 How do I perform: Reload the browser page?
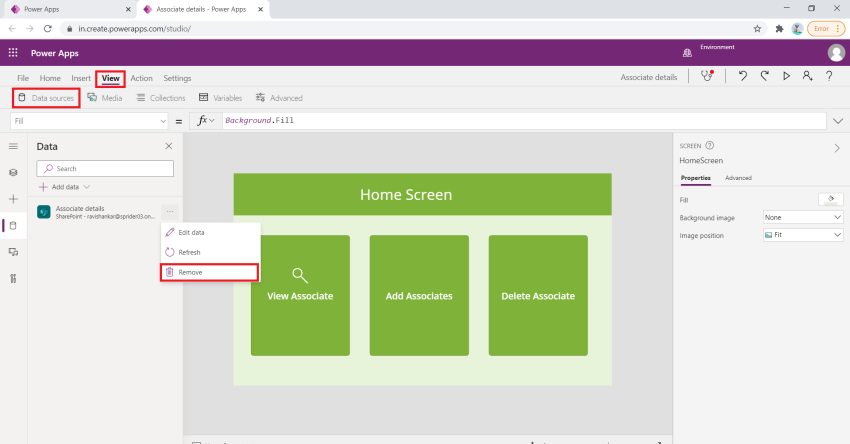tap(48, 29)
